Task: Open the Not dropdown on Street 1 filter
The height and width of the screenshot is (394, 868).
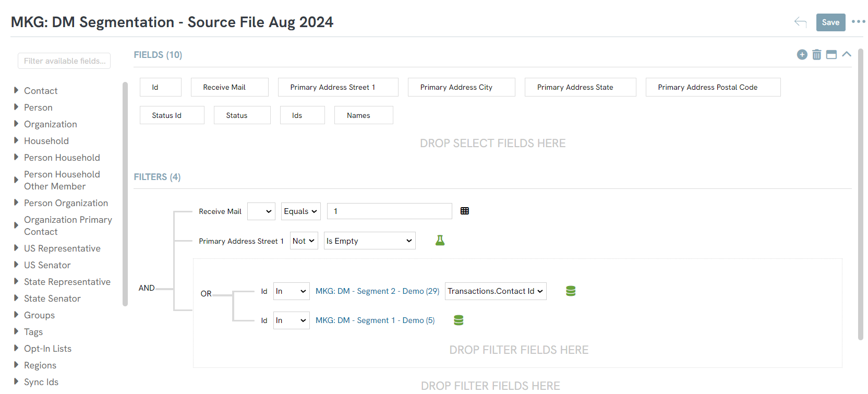Action: click(304, 241)
